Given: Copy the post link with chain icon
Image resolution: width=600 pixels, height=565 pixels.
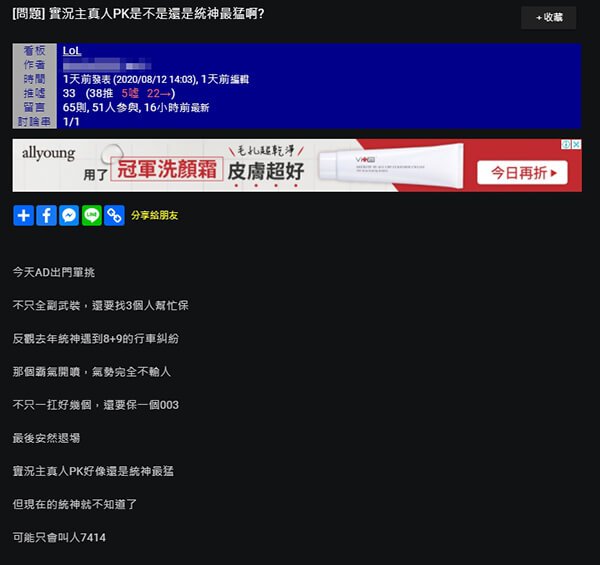Looking at the screenshot, I should tap(115, 215).
